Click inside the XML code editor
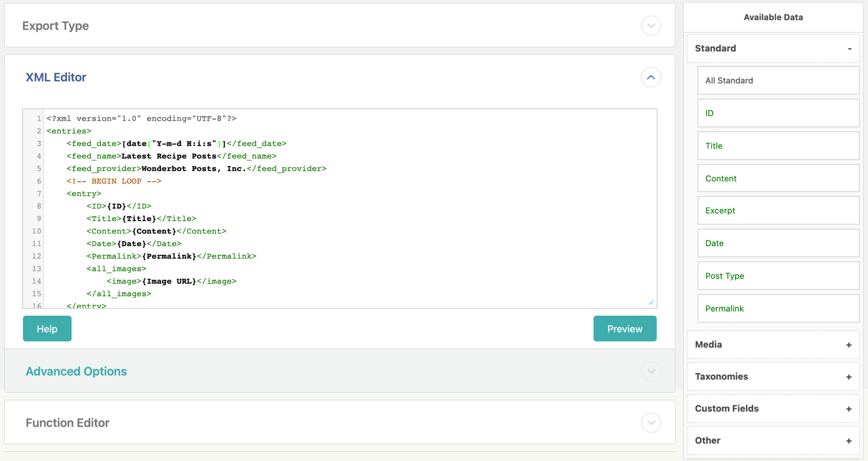 click(x=339, y=208)
